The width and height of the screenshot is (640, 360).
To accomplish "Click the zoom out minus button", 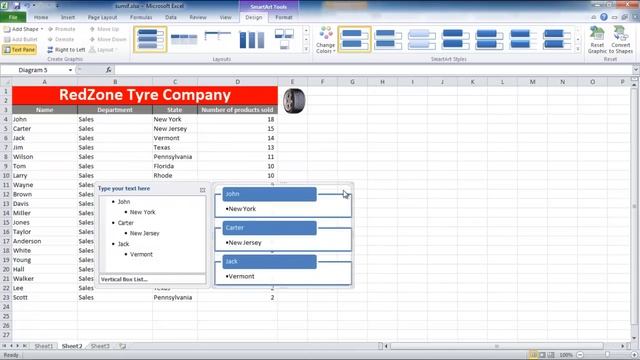I will pyautogui.click(x=580, y=355).
